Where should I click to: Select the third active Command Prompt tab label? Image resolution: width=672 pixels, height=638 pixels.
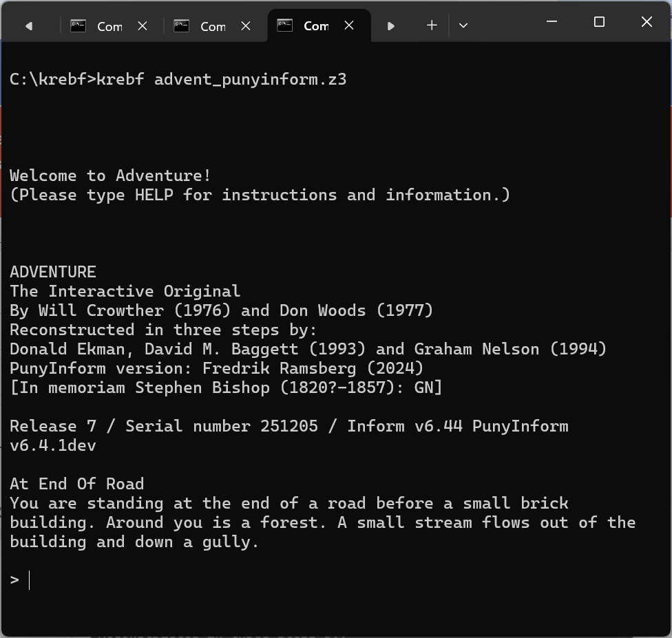[316, 26]
